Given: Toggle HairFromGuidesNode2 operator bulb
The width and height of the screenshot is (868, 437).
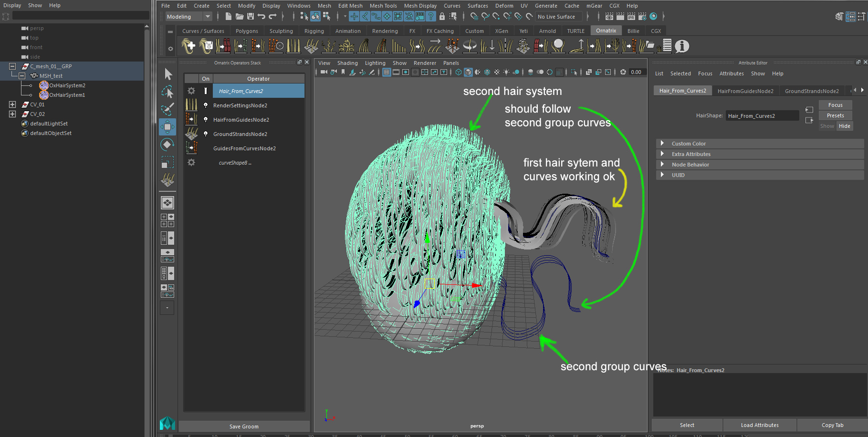Looking at the screenshot, I should tap(206, 120).
